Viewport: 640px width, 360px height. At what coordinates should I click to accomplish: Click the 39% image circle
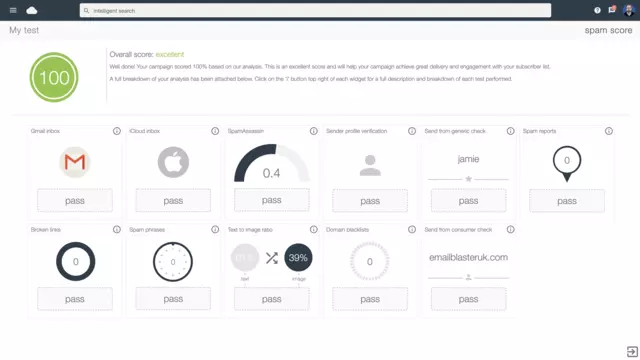(298, 258)
